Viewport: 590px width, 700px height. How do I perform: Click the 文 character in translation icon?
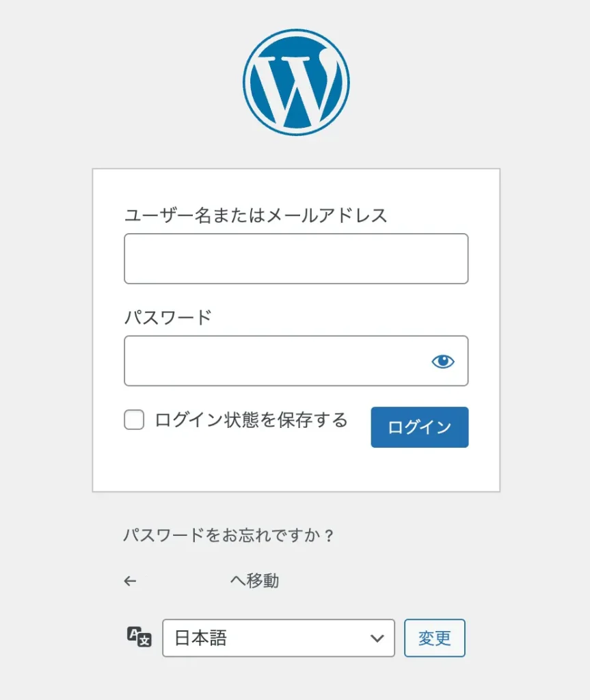coord(145,641)
